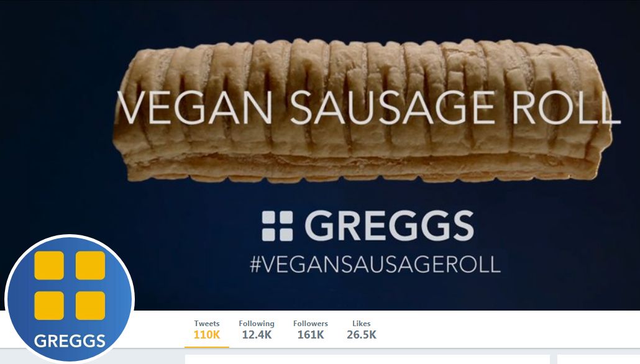Viewport: 640px width, 364px height.
Task: Click the 12.4K following count
Action: pos(257,335)
